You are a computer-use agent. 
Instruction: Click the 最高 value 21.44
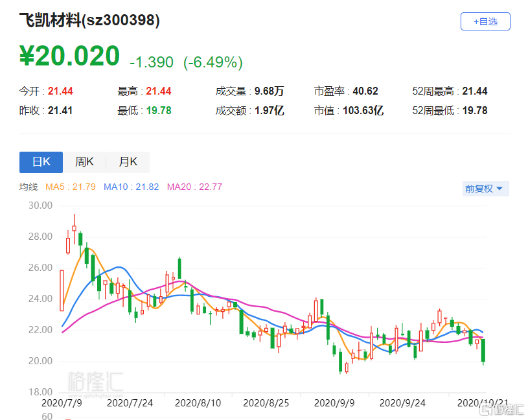(x=159, y=91)
